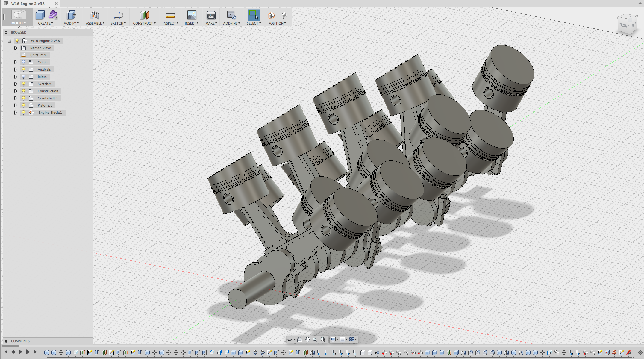The image size is (644, 359).
Task: Expand the Pistons:1 component node
Action: tap(16, 105)
